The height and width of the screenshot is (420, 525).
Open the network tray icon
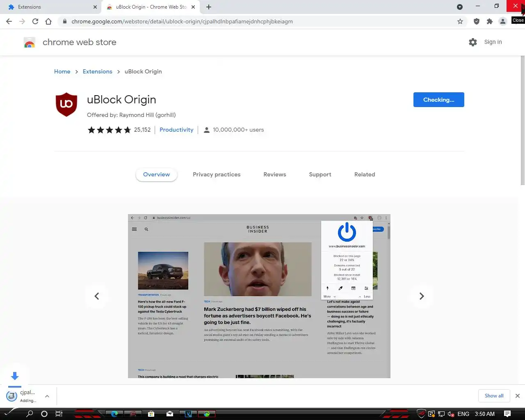coord(441,414)
